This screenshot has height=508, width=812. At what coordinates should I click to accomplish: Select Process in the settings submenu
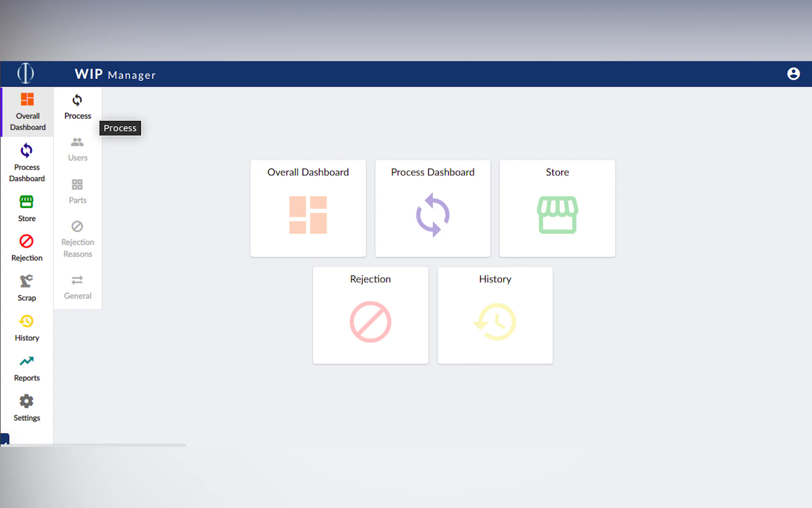point(78,107)
